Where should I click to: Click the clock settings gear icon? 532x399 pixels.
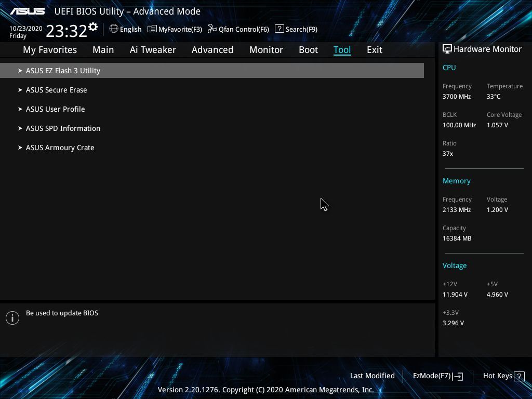[92, 27]
